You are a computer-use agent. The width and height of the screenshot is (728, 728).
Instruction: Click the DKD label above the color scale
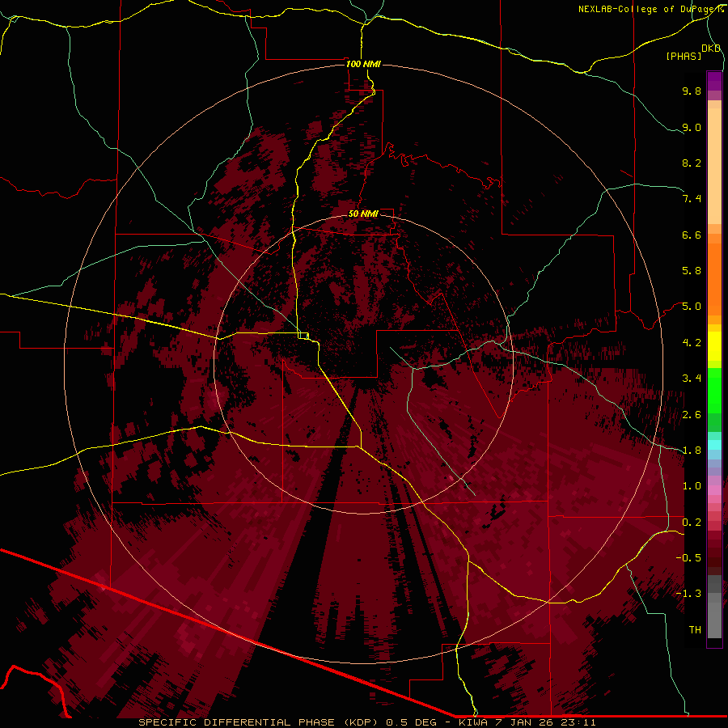(711, 49)
